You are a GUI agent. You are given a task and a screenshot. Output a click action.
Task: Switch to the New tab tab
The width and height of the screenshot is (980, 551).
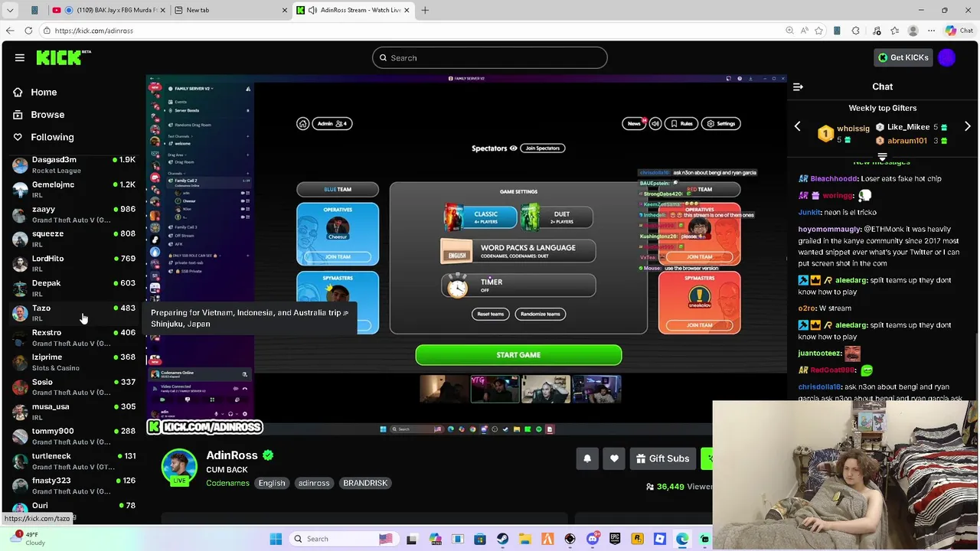(229, 10)
